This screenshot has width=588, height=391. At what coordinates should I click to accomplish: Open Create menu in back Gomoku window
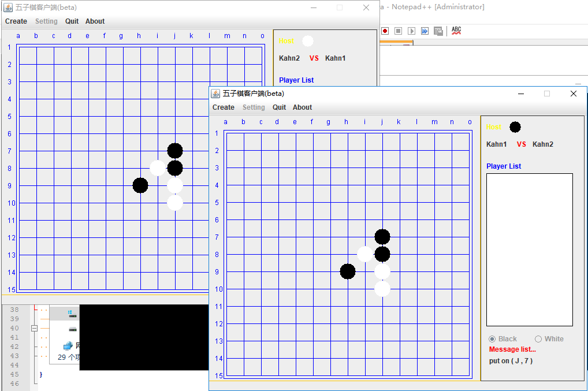click(x=16, y=21)
